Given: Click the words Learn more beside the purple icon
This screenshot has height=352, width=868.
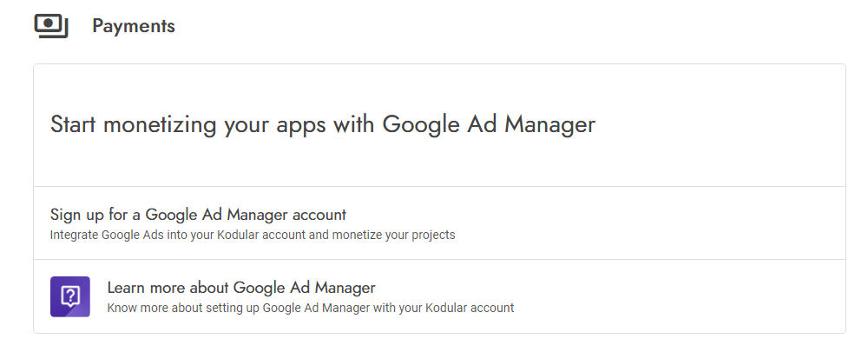Looking at the screenshot, I should pos(147,288).
